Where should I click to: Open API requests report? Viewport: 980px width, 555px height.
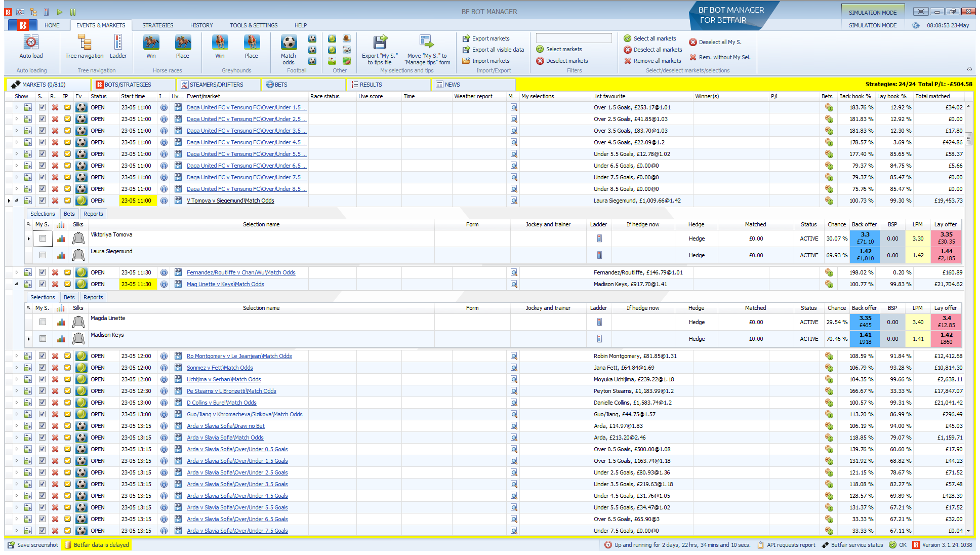pos(786,545)
